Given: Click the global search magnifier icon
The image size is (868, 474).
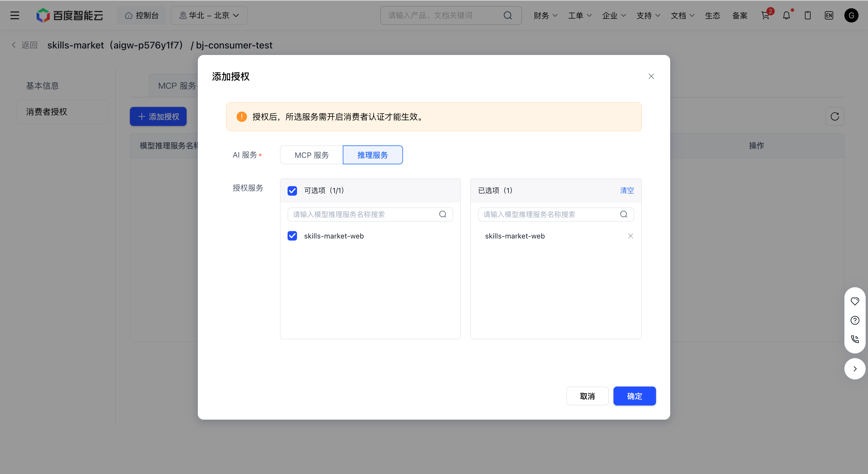Looking at the screenshot, I should [508, 16].
